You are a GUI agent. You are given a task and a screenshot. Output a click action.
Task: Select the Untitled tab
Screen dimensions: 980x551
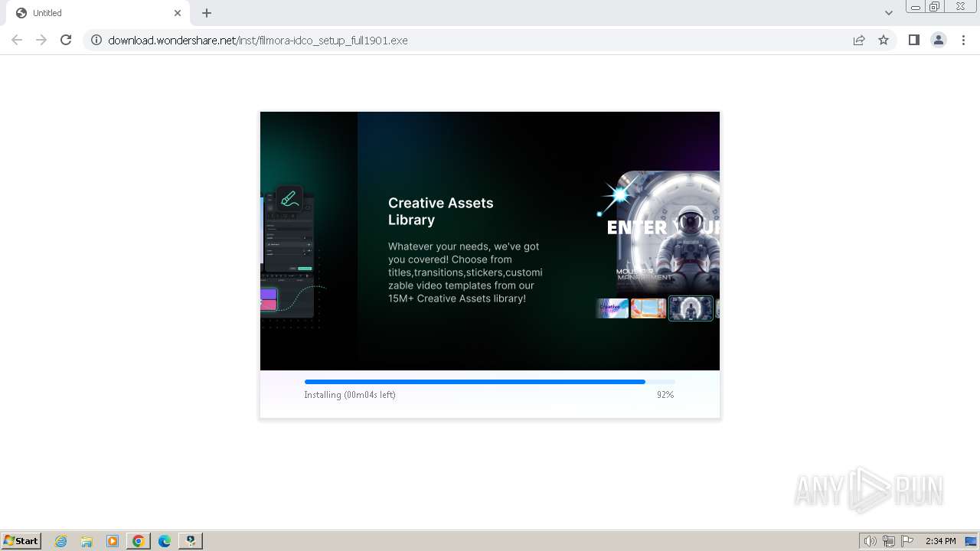97,13
